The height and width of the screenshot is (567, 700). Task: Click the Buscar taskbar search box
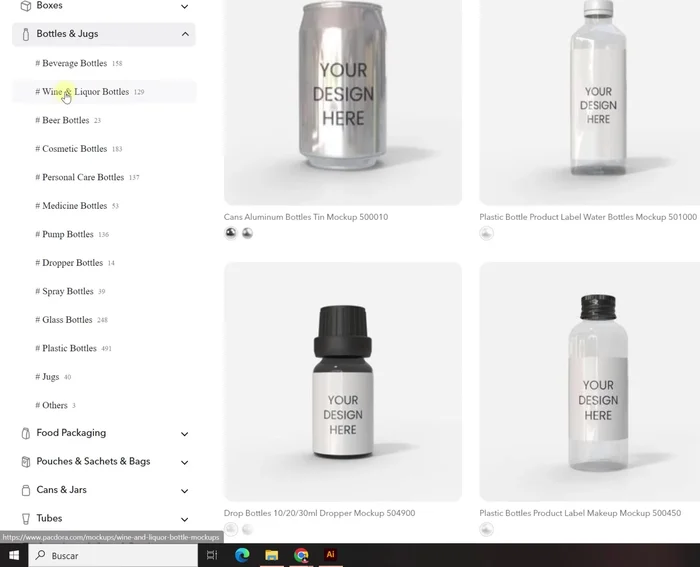pyautogui.click(x=115, y=555)
